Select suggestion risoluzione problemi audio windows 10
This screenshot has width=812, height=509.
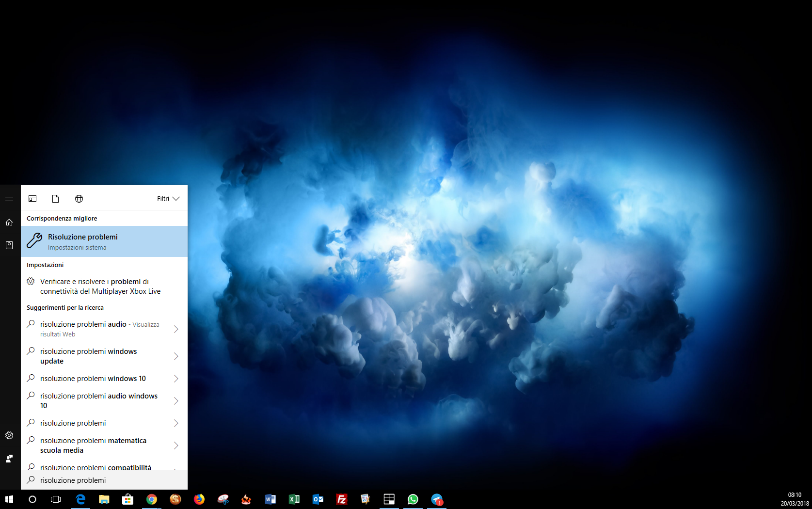tap(98, 401)
